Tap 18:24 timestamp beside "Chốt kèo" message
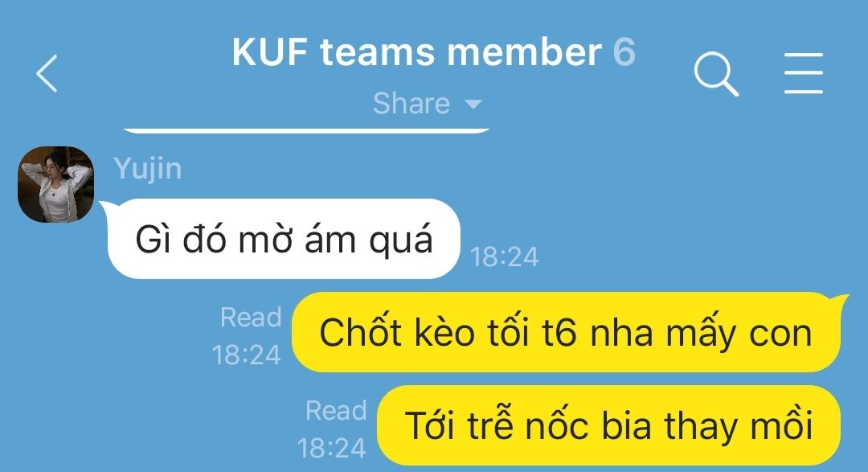This screenshot has width=868, height=472. click(247, 355)
